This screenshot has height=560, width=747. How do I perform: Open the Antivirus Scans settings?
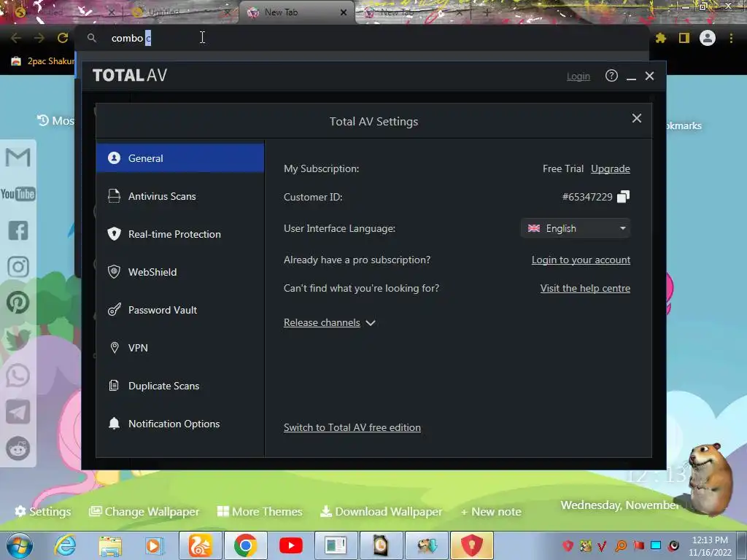180,195
